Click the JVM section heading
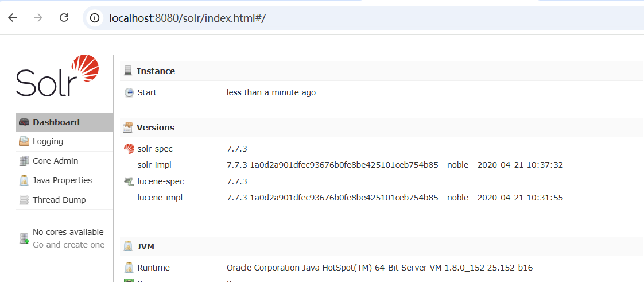Viewport: 644px width, 282px height. (x=145, y=246)
